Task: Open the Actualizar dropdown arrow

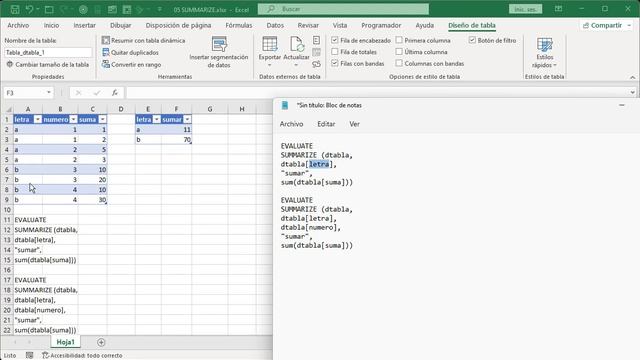Action: click(296, 65)
